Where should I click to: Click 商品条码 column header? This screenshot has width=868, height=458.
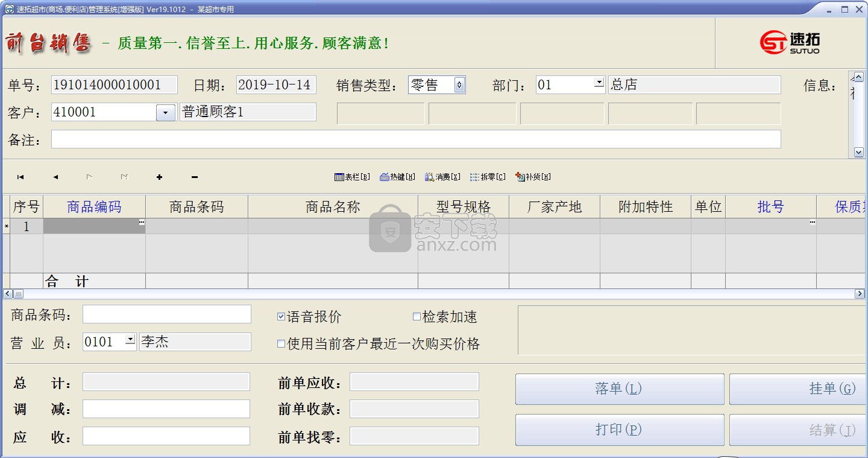(x=197, y=207)
